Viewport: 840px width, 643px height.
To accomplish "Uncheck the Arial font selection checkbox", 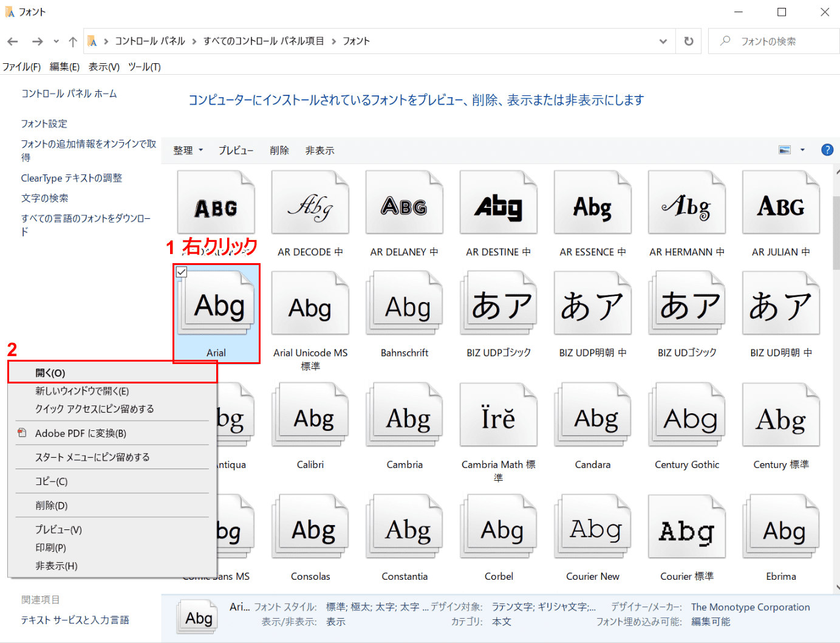I will [182, 272].
